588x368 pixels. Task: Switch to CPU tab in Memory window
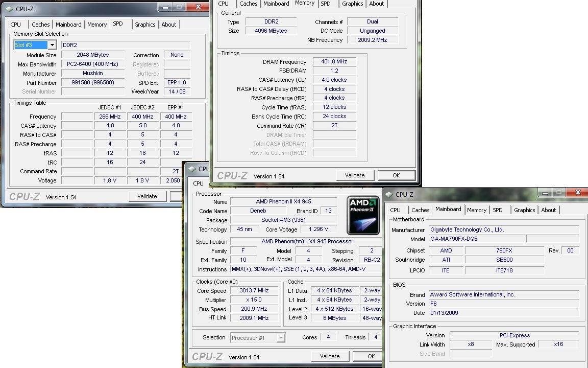(x=223, y=4)
